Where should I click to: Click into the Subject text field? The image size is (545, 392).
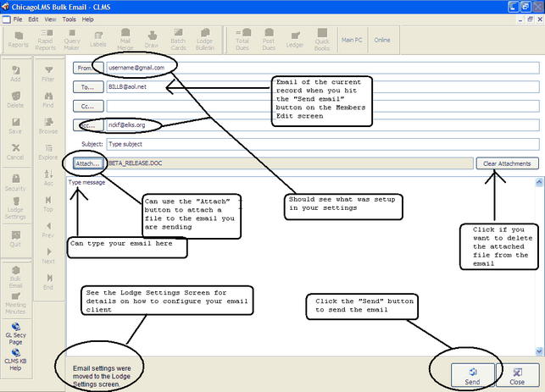pyautogui.click(x=322, y=144)
